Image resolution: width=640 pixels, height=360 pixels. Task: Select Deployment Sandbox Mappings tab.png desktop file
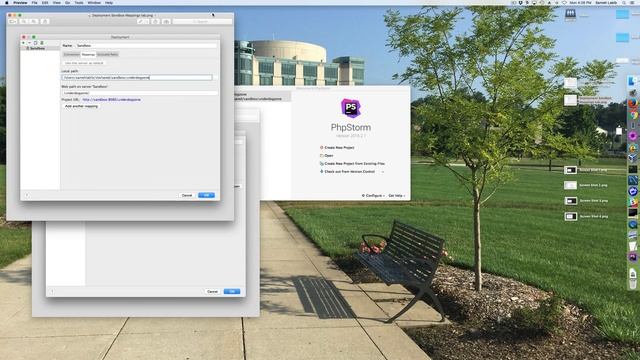pos(588,100)
